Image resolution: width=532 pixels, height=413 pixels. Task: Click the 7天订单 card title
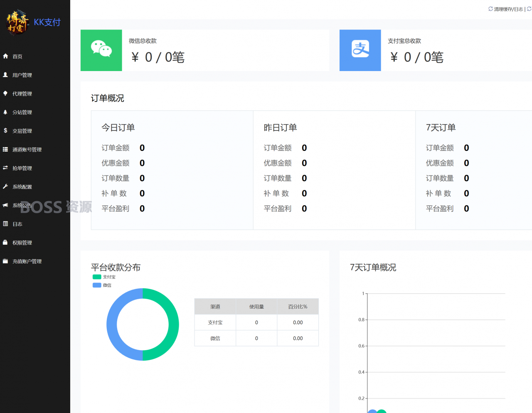tap(441, 128)
